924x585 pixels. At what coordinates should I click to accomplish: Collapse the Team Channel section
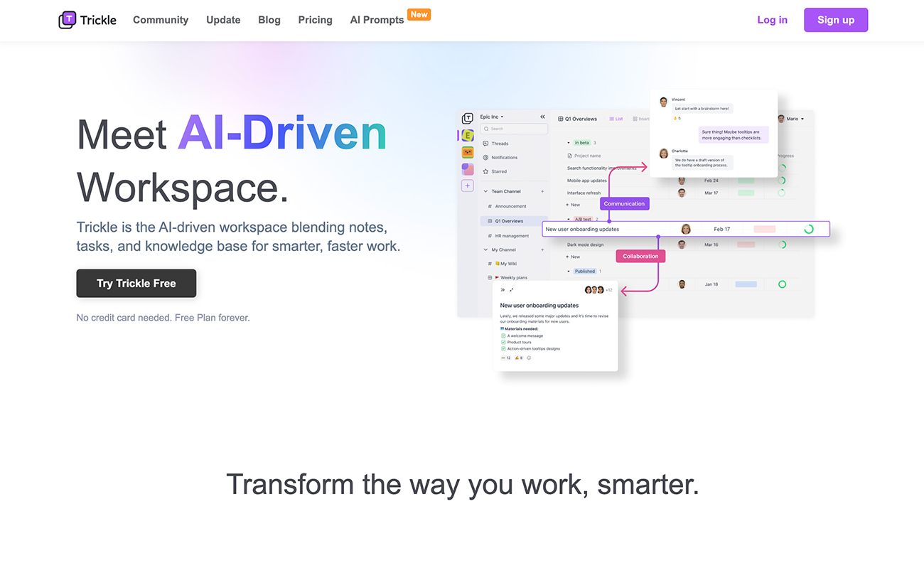485,191
